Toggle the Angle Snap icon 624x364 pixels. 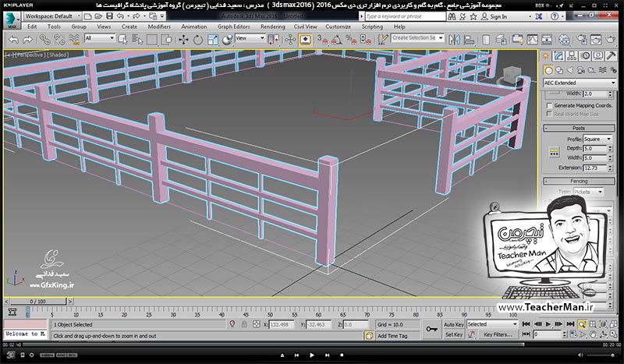(x=337, y=40)
